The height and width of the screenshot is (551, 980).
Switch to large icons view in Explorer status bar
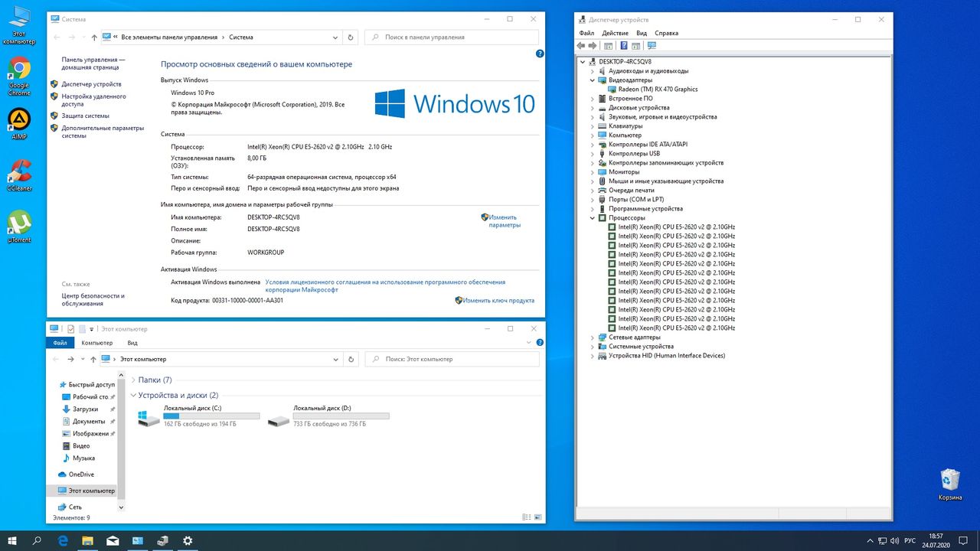click(x=537, y=518)
